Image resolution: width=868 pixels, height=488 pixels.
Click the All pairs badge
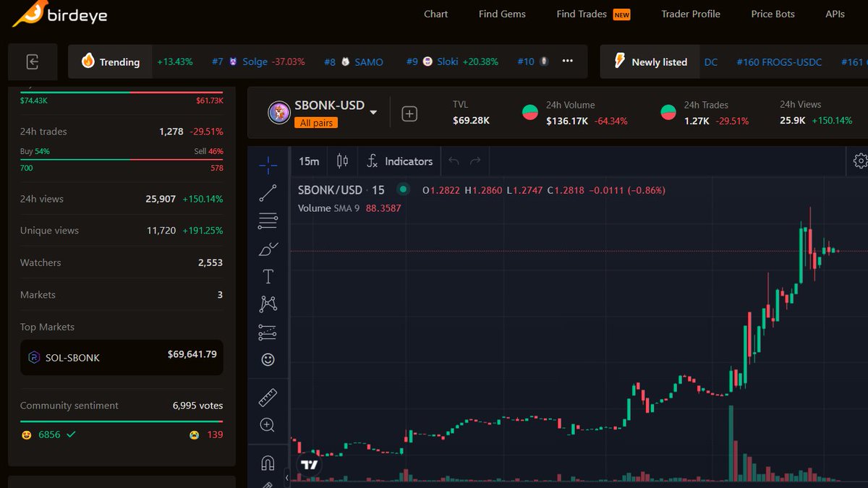click(316, 123)
